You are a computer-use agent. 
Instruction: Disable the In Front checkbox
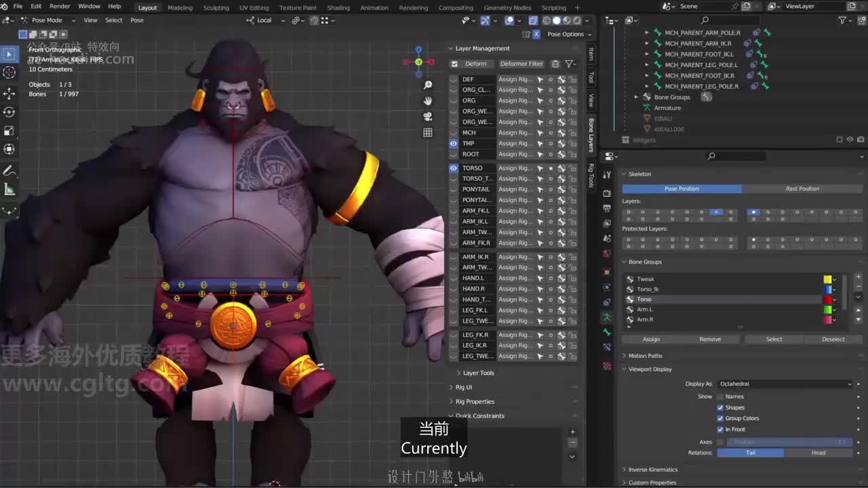[720, 429]
